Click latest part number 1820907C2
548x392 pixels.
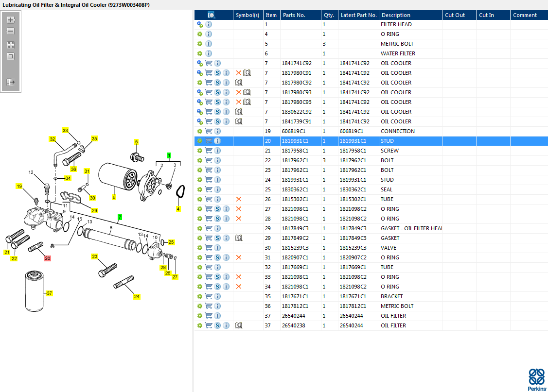click(353, 257)
